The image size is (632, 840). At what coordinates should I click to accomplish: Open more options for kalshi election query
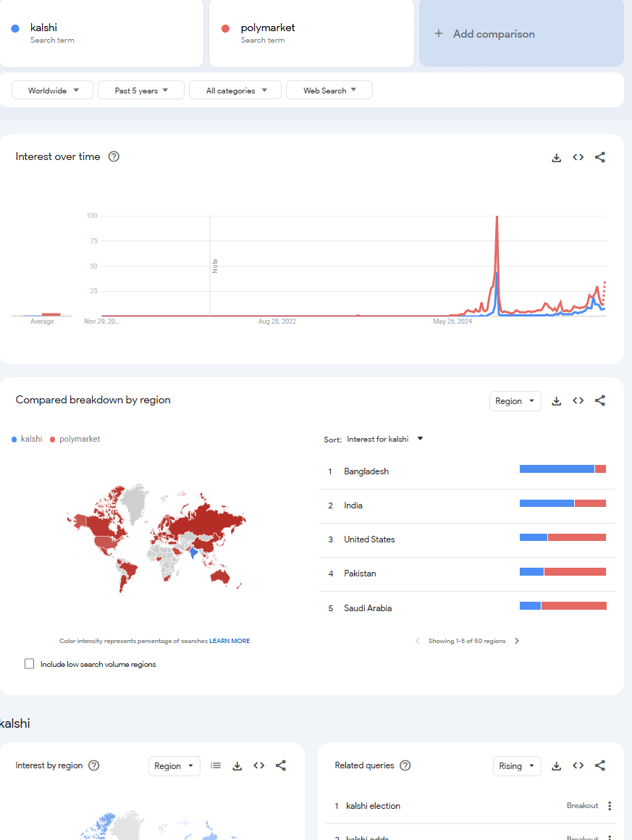tap(610, 806)
